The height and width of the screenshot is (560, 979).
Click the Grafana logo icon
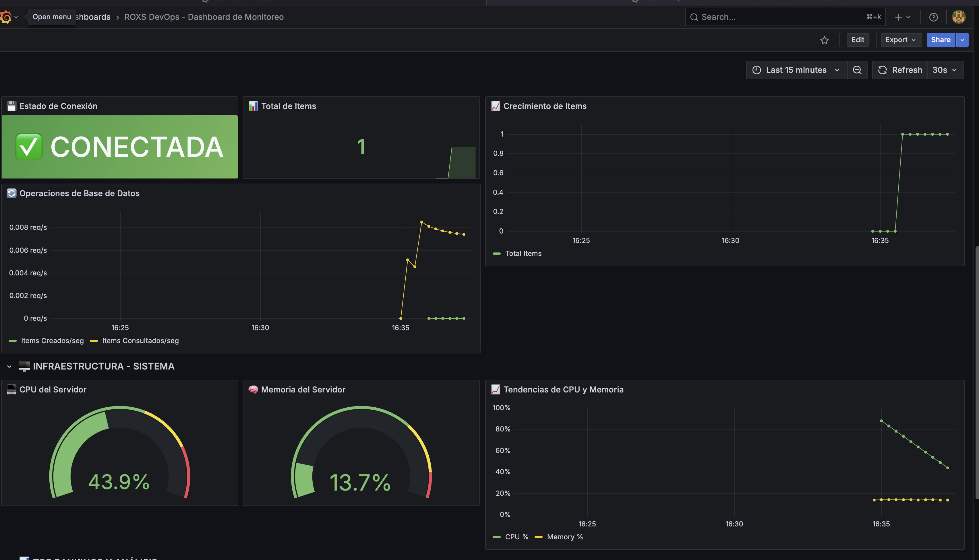point(6,17)
